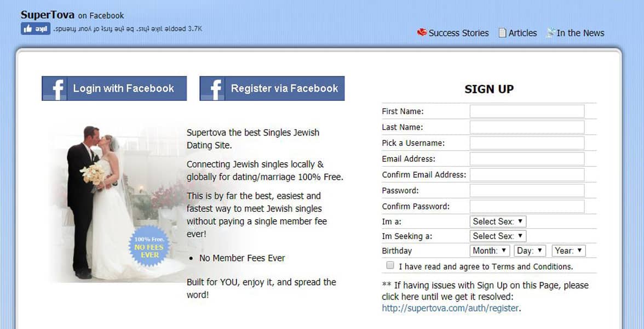Click the Confirm Password field
The width and height of the screenshot is (644, 329).
tap(527, 206)
